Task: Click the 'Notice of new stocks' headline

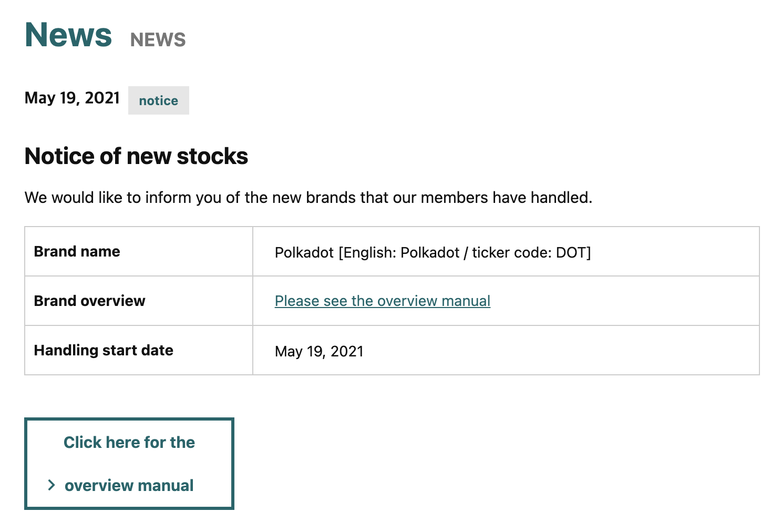Action: [136, 156]
